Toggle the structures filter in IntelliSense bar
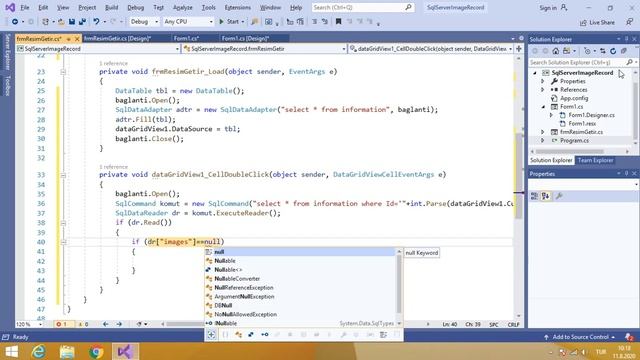 point(251,335)
